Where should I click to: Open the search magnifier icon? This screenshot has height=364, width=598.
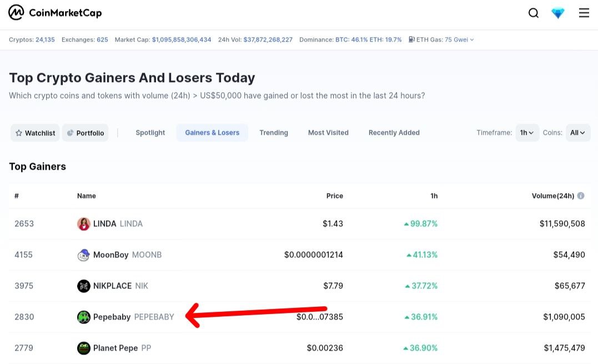click(533, 13)
